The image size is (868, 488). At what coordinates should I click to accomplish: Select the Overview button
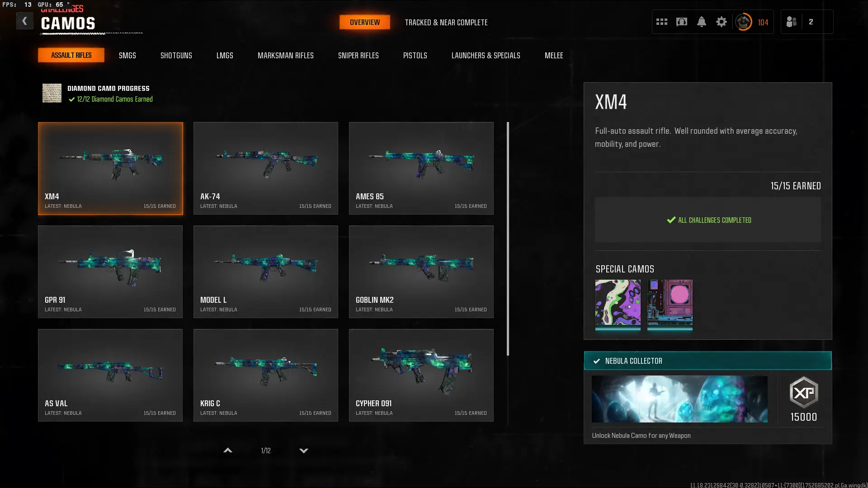(x=364, y=22)
